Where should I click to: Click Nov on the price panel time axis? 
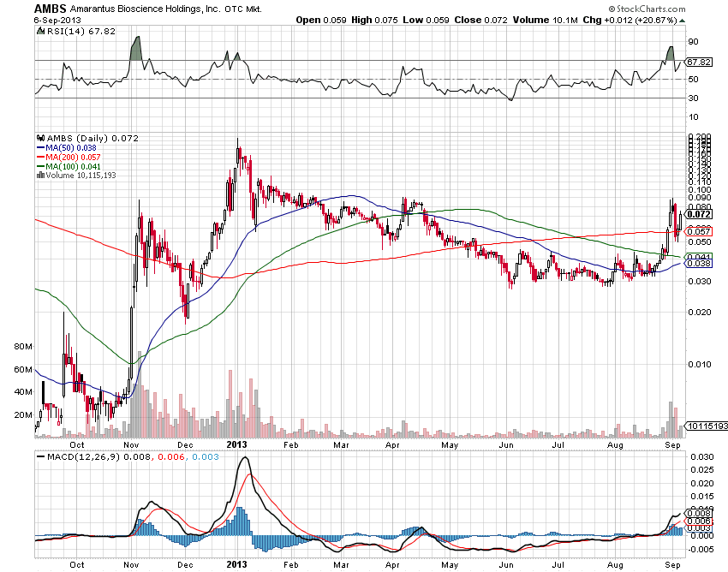[x=131, y=444]
